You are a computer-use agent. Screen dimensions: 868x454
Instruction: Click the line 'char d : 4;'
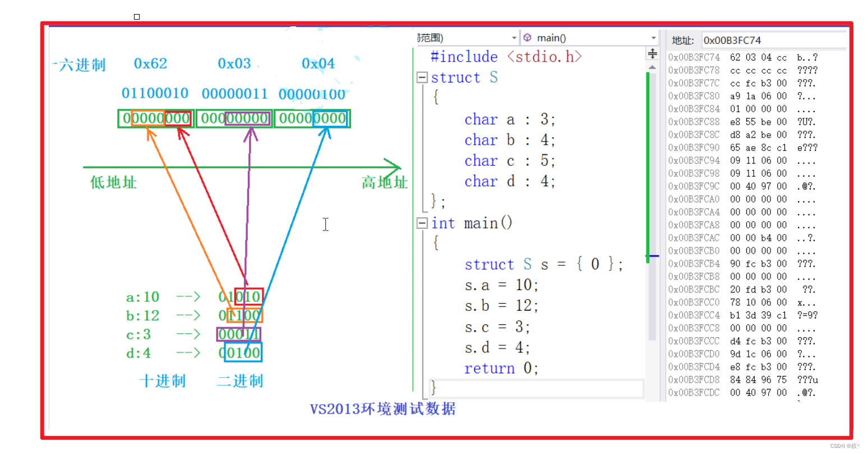510,182
